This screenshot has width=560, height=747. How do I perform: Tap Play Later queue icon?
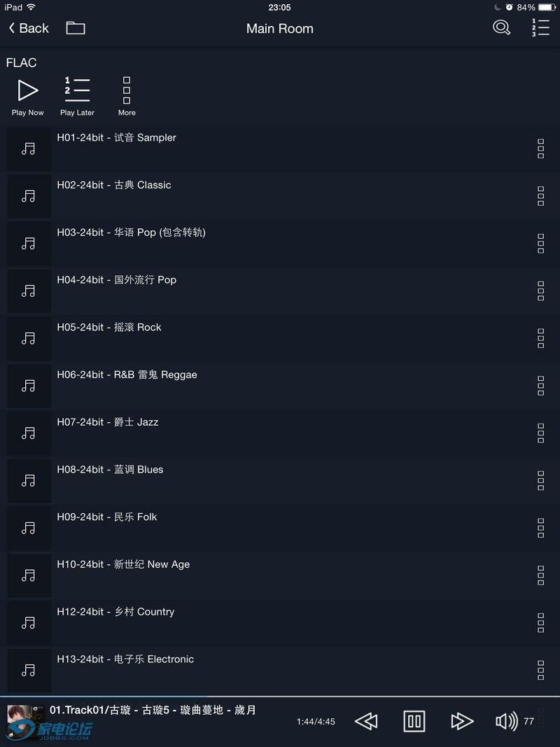point(77,97)
